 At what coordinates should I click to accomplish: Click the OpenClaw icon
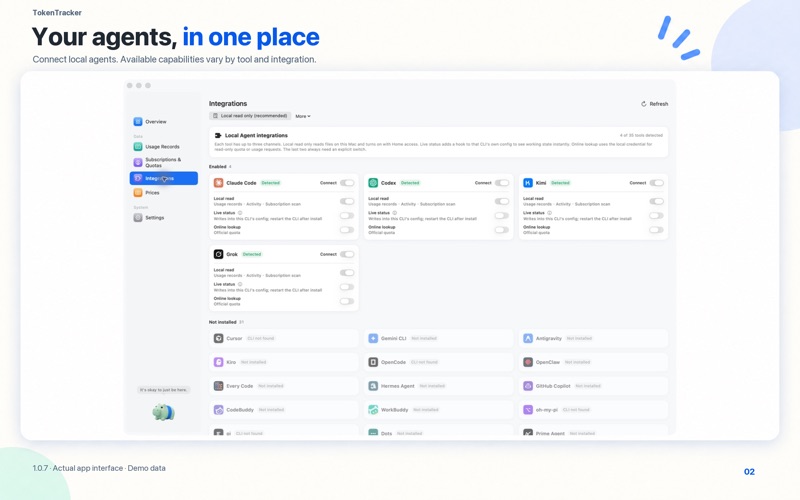click(528, 362)
